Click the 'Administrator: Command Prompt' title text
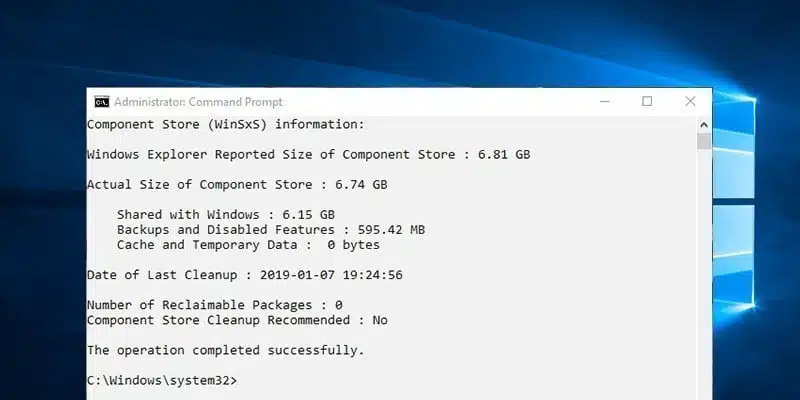This screenshot has height=400, width=800. 198,102
